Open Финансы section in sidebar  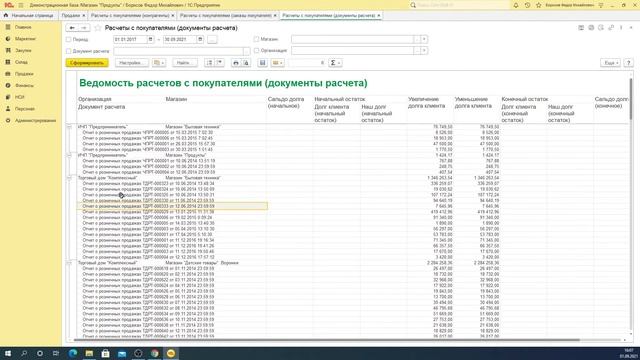click(x=24, y=86)
